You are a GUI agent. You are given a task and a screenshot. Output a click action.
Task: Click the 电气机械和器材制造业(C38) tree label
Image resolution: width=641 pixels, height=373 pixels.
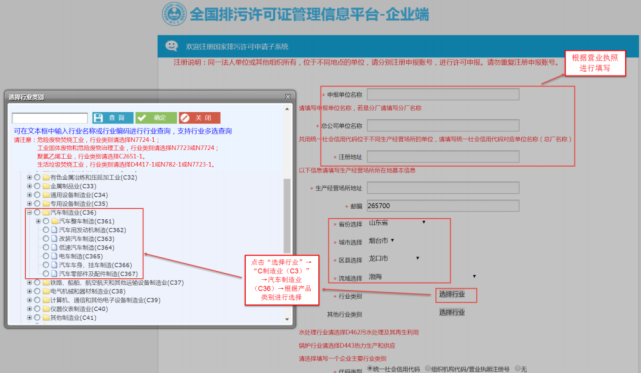(88, 291)
